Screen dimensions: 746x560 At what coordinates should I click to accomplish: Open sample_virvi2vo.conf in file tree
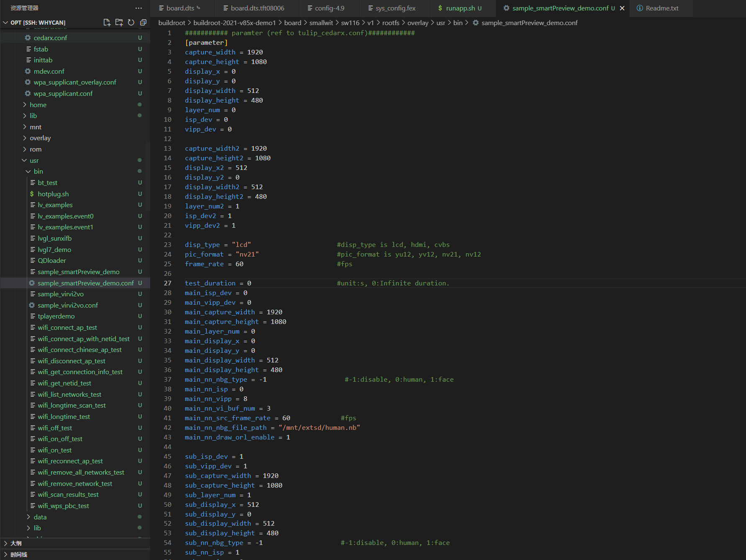tap(67, 305)
